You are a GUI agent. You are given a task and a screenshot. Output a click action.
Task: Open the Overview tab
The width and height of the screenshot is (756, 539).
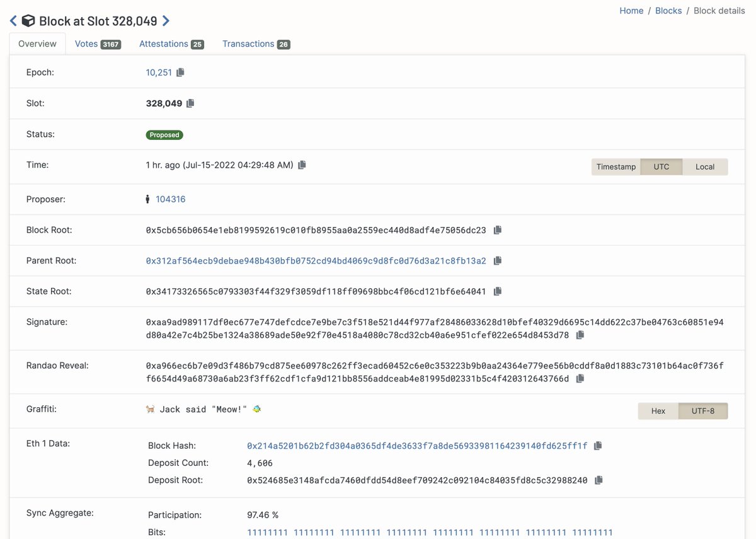coord(37,44)
